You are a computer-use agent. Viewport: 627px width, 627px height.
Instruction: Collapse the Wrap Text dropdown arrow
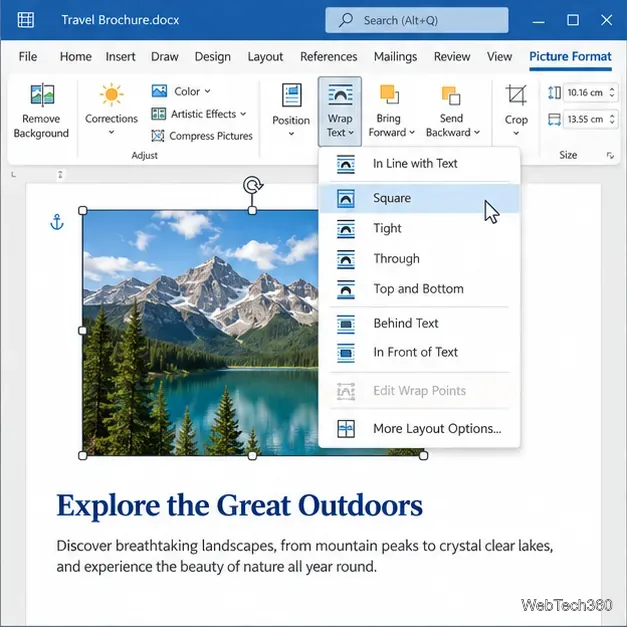(x=351, y=132)
